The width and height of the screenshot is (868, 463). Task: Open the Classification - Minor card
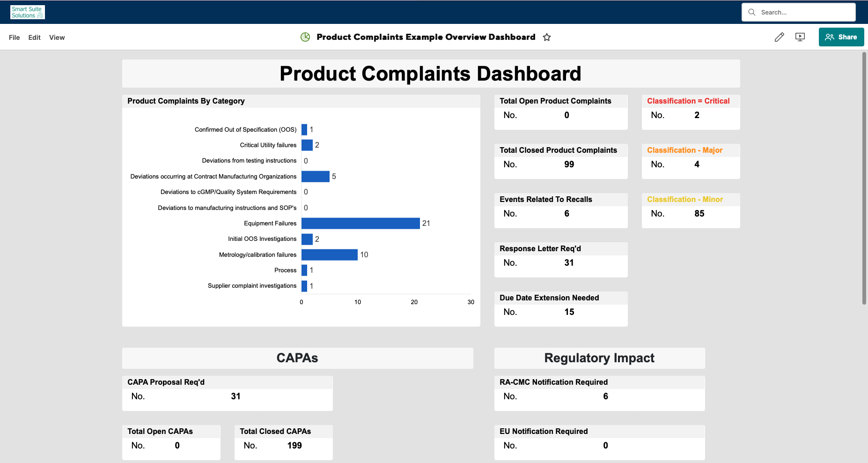[x=691, y=211]
